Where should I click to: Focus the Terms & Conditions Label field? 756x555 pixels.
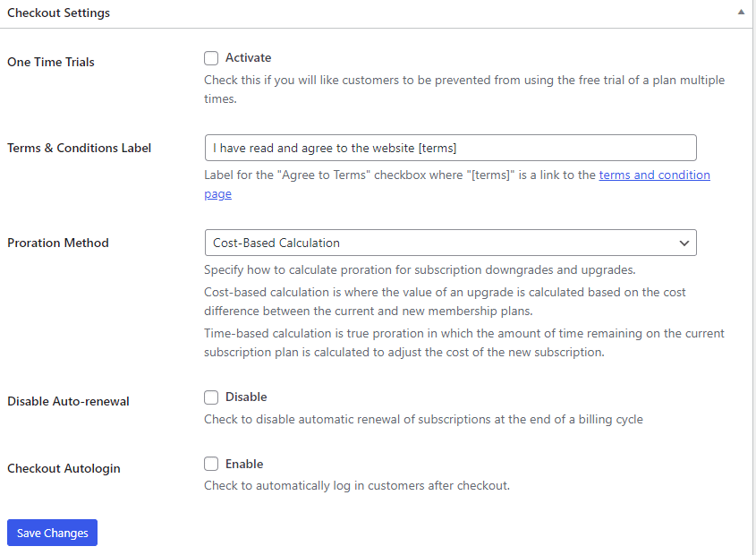coord(450,148)
